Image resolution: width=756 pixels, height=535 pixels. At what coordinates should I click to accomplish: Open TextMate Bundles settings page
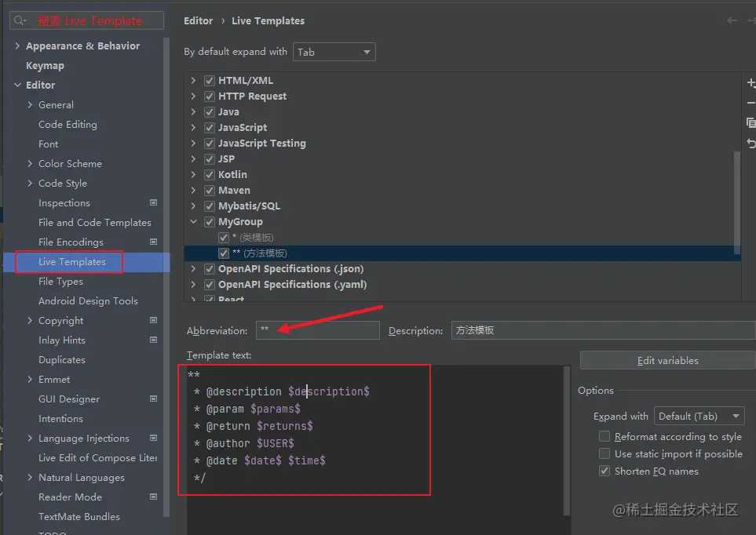79,517
